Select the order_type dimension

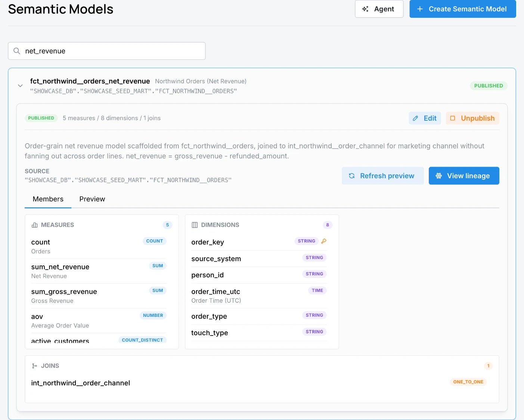pyautogui.click(x=259, y=316)
